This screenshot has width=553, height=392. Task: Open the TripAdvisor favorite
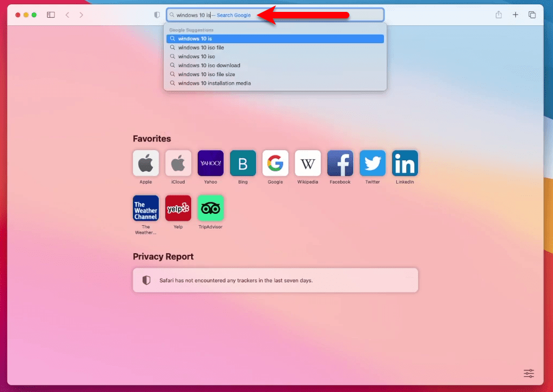[x=211, y=208]
